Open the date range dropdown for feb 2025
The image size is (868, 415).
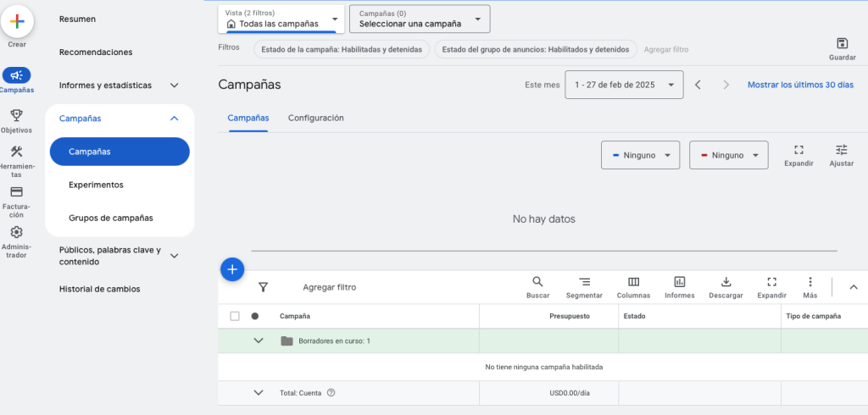(624, 85)
